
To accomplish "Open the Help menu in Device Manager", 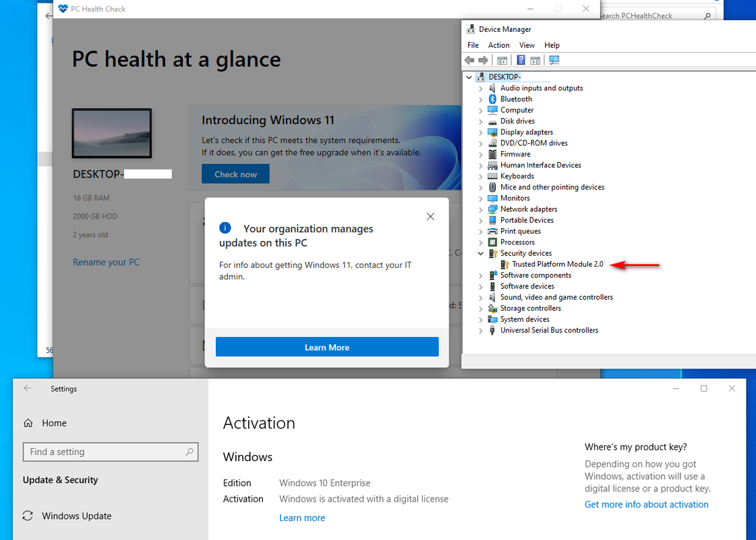I will [552, 45].
